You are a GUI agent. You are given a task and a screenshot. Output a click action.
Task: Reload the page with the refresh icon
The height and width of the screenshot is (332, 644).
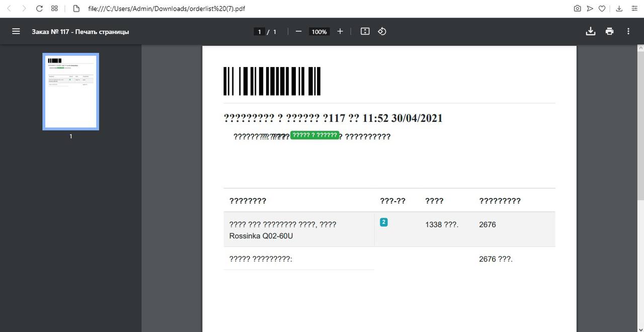pyautogui.click(x=39, y=9)
